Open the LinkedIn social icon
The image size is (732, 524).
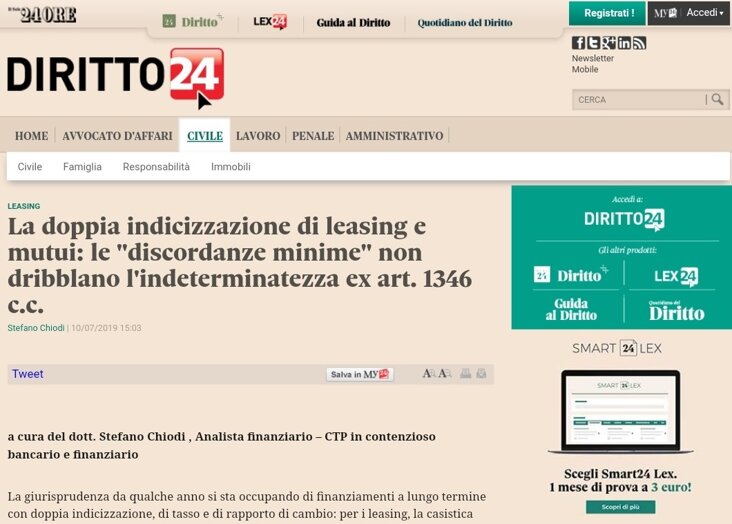624,43
